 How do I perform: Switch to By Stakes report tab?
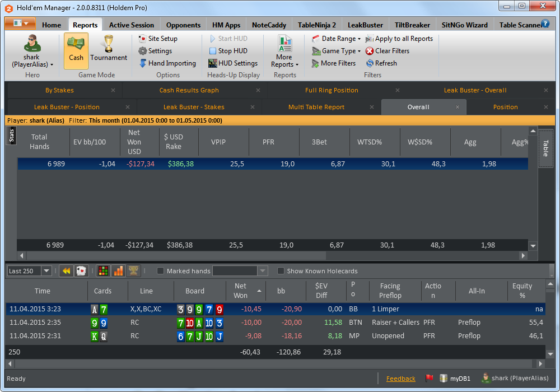pyautogui.click(x=59, y=90)
